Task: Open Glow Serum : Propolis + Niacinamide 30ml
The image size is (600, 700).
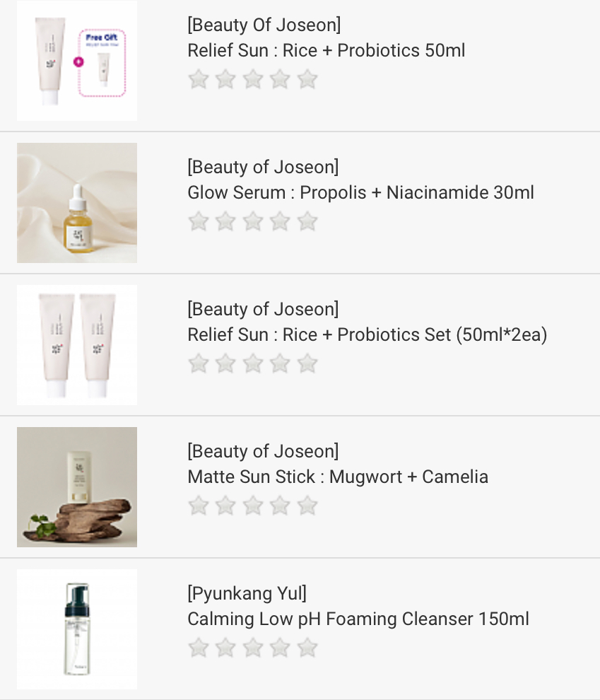Action: point(360,193)
